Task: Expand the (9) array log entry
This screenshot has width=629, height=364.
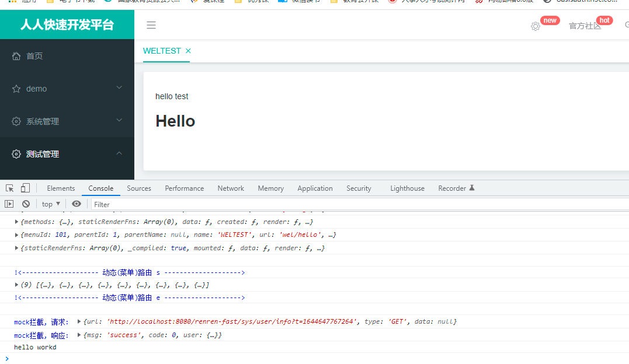Action: (x=16, y=285)
